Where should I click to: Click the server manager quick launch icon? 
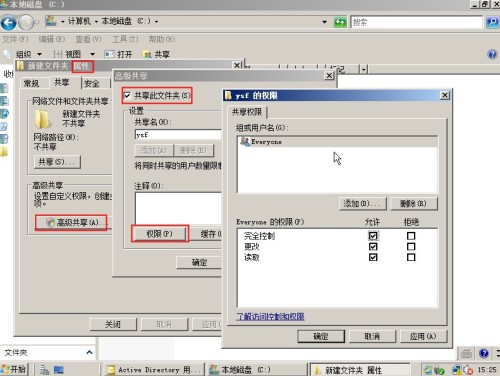click(44, 370)
